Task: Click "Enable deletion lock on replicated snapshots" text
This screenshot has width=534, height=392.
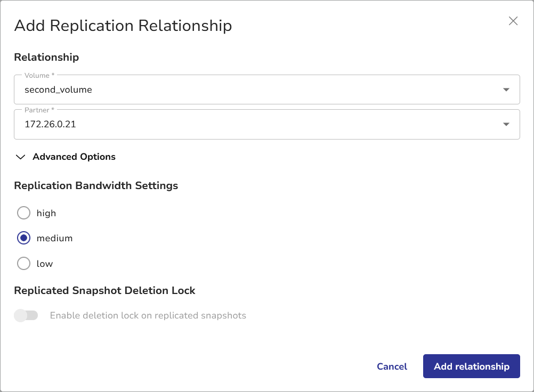Action: point(148,315)
